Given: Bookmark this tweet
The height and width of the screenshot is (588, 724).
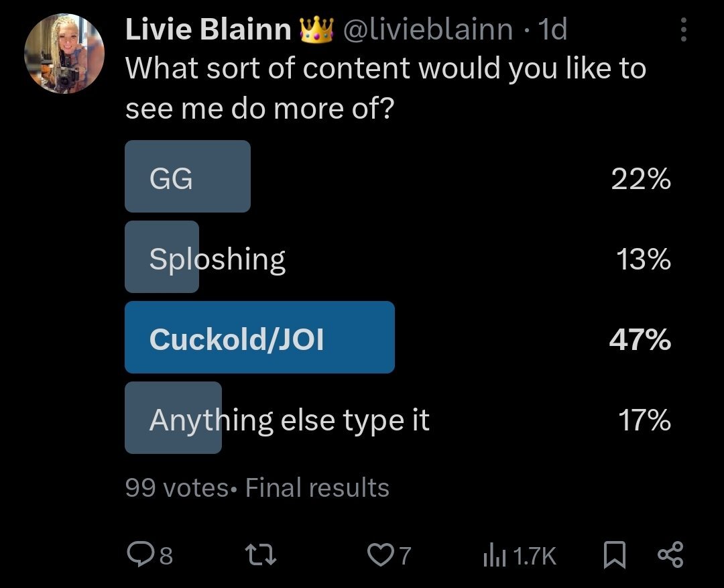Looking at the screenshot, I should (614, 554).
